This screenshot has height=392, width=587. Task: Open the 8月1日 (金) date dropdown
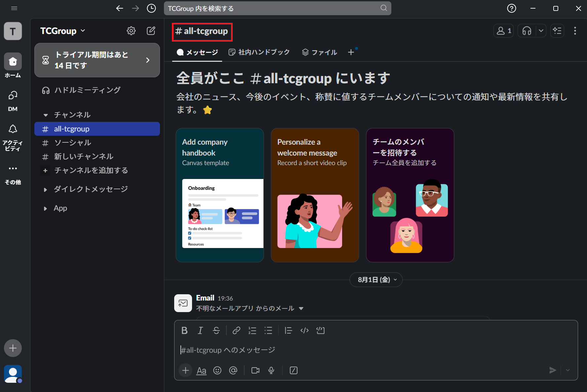tap(376, 280)
